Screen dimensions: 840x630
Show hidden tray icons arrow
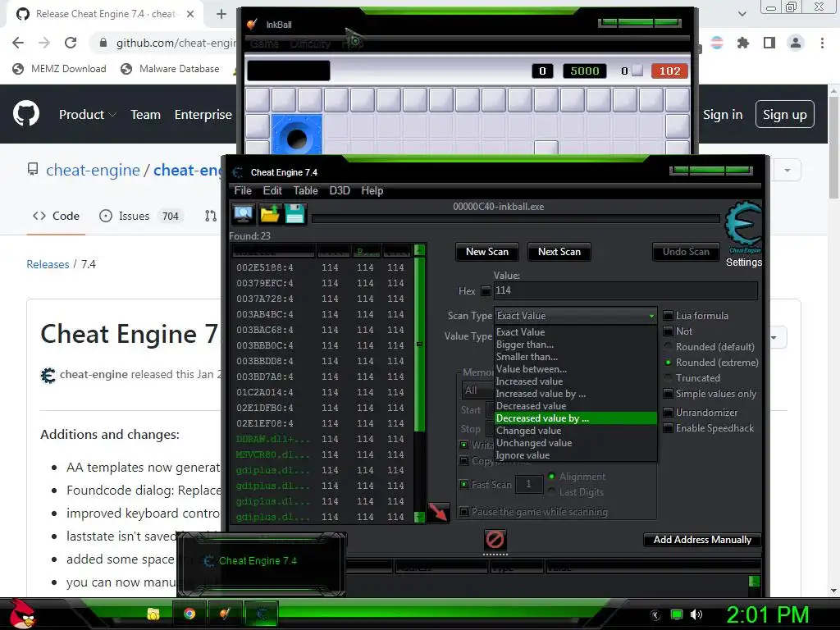(x=655, y=615)
